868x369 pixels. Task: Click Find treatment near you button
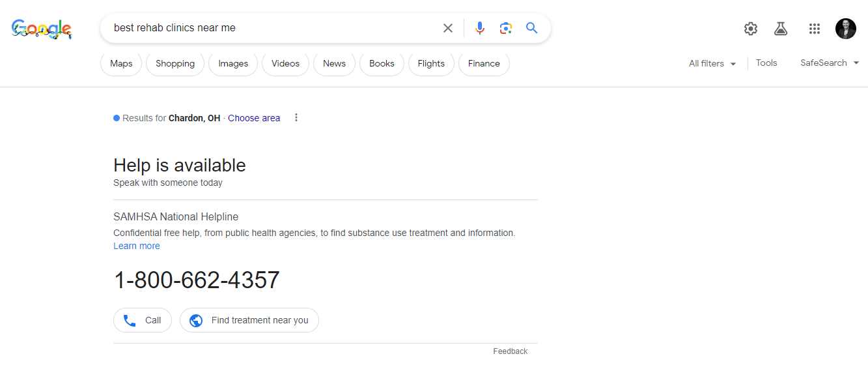pos(249,320)
